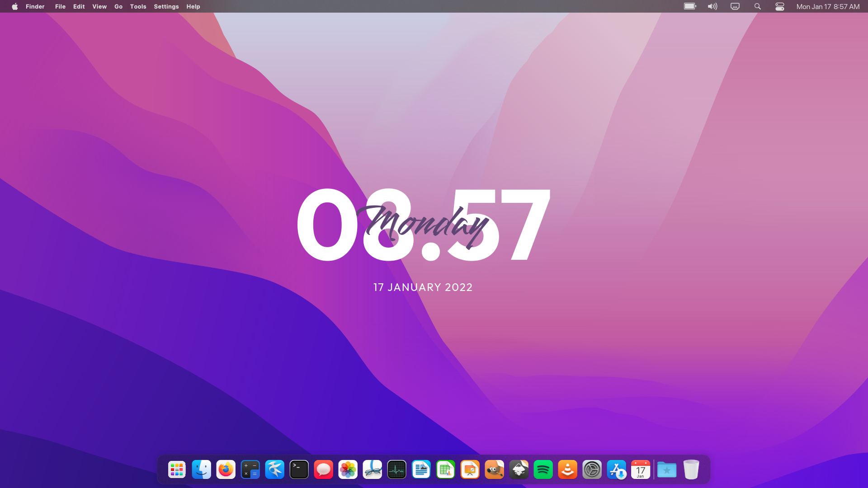Open the App Store icon in dock

[616, 470]
